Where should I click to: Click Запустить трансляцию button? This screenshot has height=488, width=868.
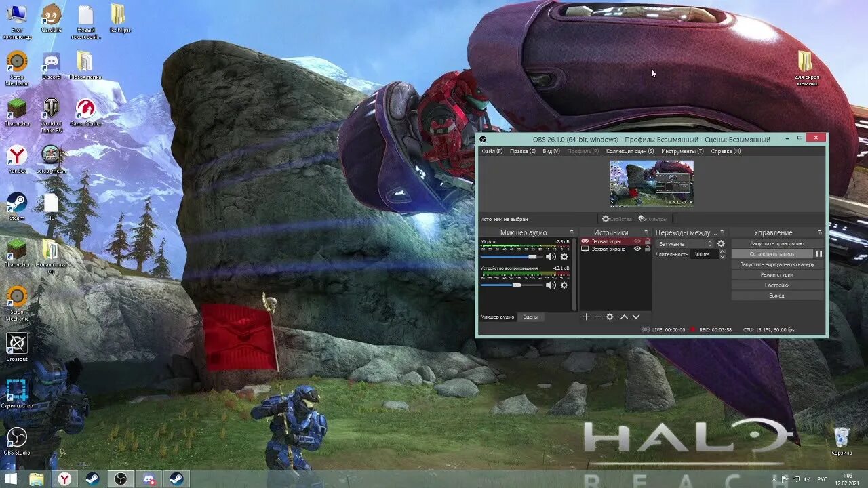pyautogui.click(x=777, y=243)
